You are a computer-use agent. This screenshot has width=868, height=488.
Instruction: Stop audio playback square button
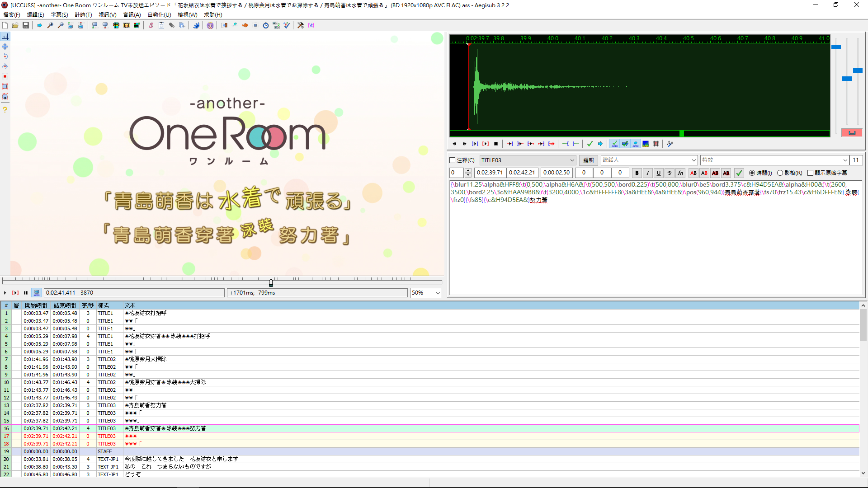click(496, 144)
